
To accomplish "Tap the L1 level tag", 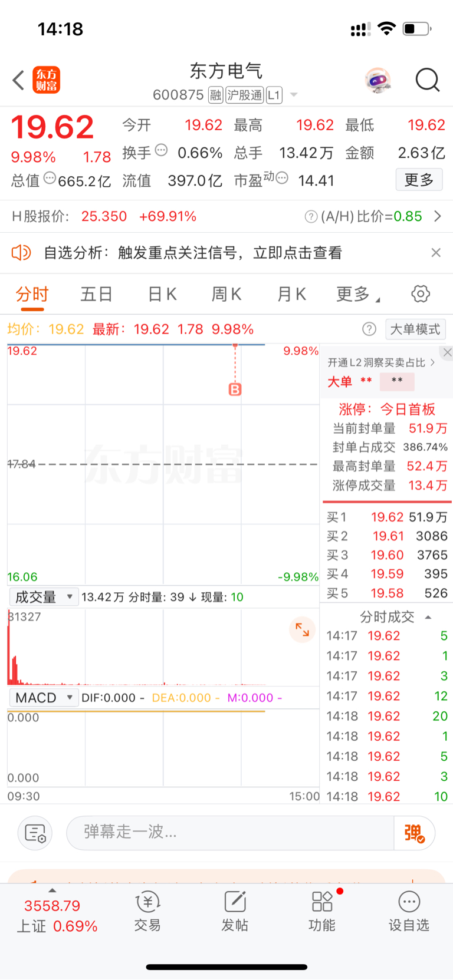I will coord(274,95).
